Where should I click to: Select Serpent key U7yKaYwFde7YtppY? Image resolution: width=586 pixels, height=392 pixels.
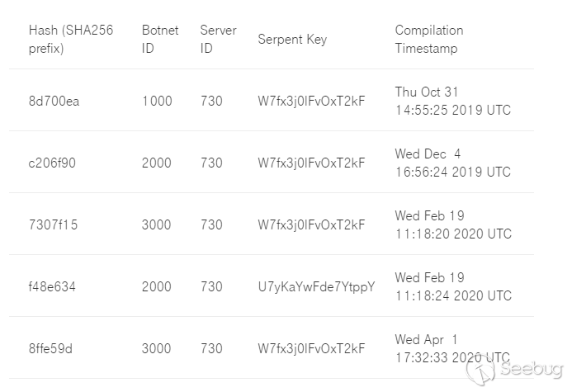pos(316,286)
